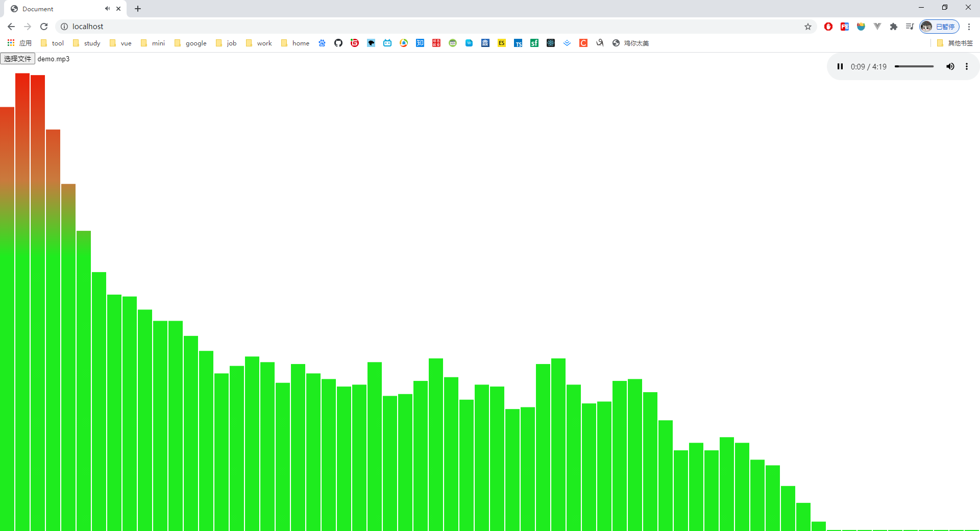Image resolution: width=980 pixels, height=531 pixels.
Task: Expand the study bookmarks folder
Action: 86,43
